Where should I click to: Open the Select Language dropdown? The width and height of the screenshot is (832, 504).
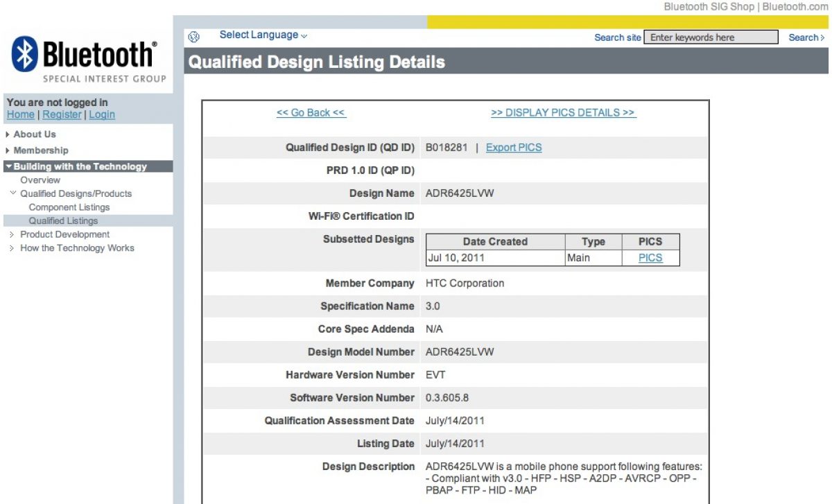click(263, 35)
